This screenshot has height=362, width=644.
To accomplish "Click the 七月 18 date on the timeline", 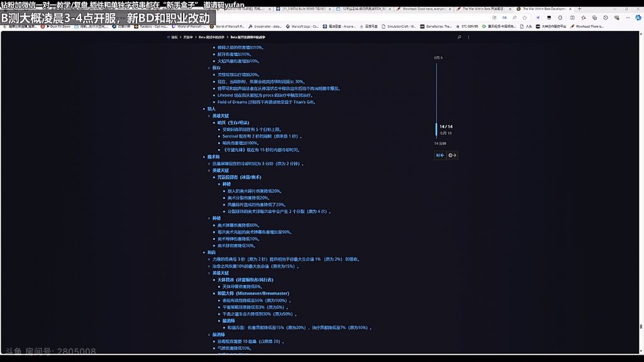I will click(445, 133).
